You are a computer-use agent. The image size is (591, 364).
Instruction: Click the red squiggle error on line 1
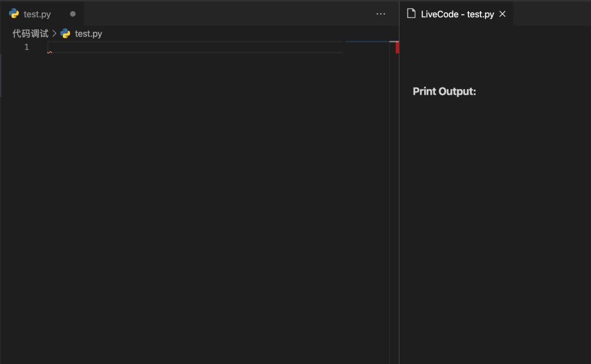pyautogui.click(x=50, y=53)
